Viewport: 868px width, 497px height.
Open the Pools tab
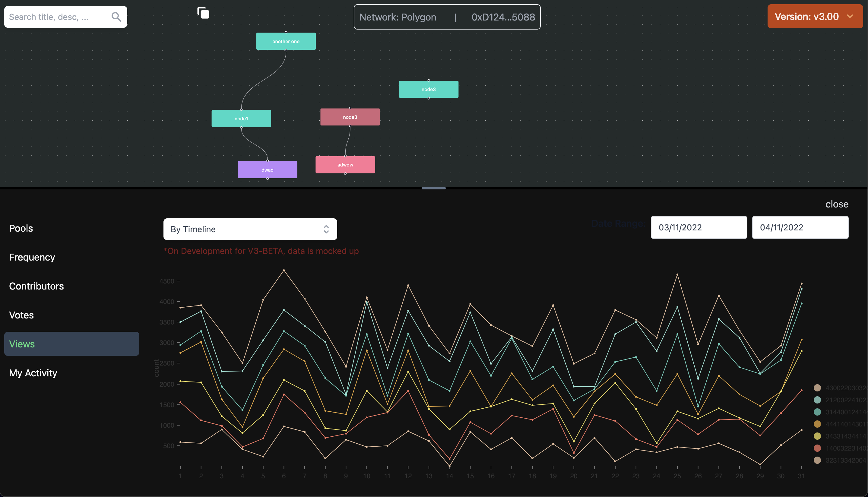click(21, 228)
